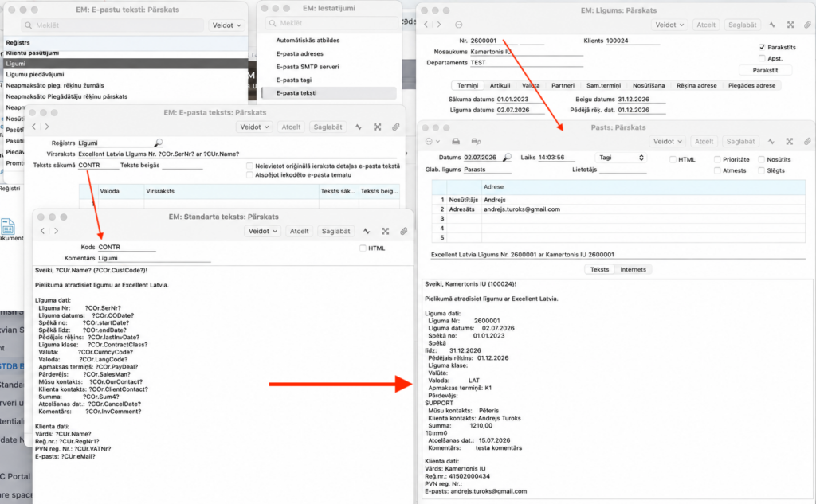The height and width of the screenshot is (504, 816).
Task: Switch to the Artikuli tab
Action: (x=500, y=85)
